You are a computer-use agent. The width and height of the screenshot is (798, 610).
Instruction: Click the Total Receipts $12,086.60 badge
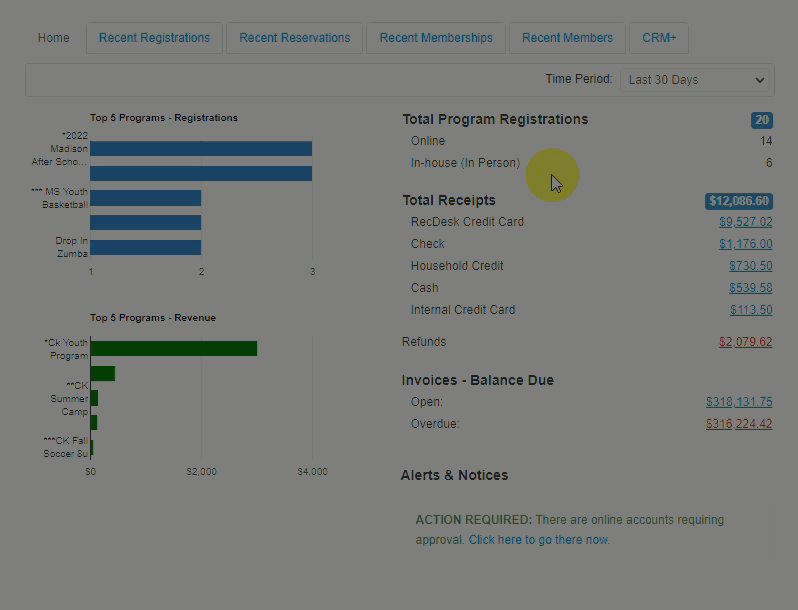tap(738, 201)
